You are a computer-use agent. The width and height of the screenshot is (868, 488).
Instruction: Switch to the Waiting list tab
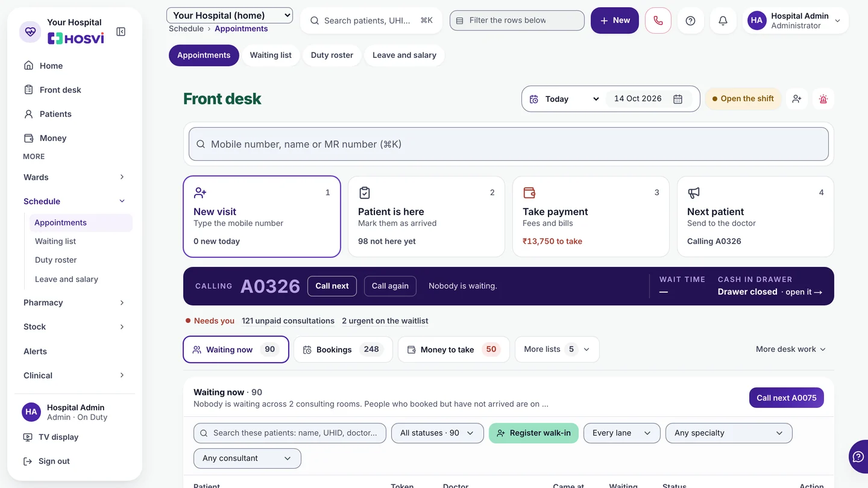[x=271, y=55]
